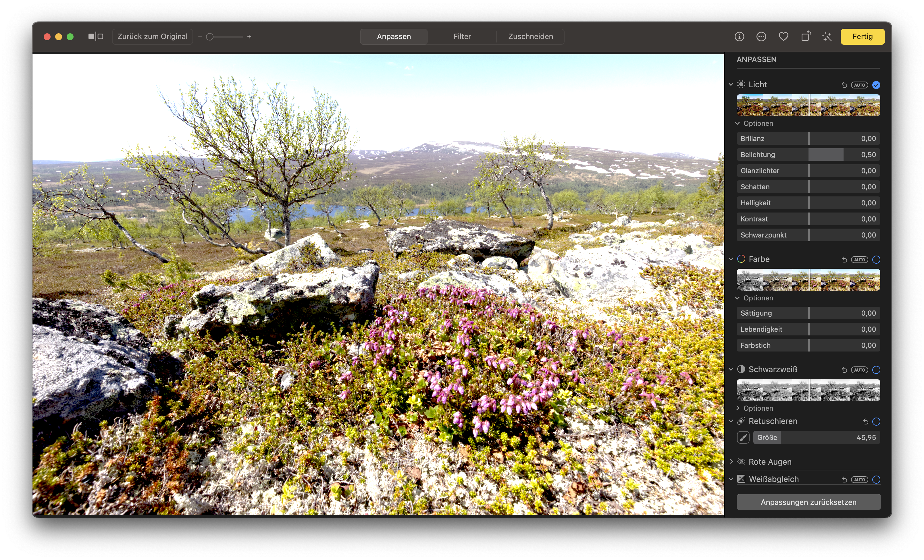Click the Belichtung slider
The width and height of the screenshot is (924, 560).
coord(808,155)
